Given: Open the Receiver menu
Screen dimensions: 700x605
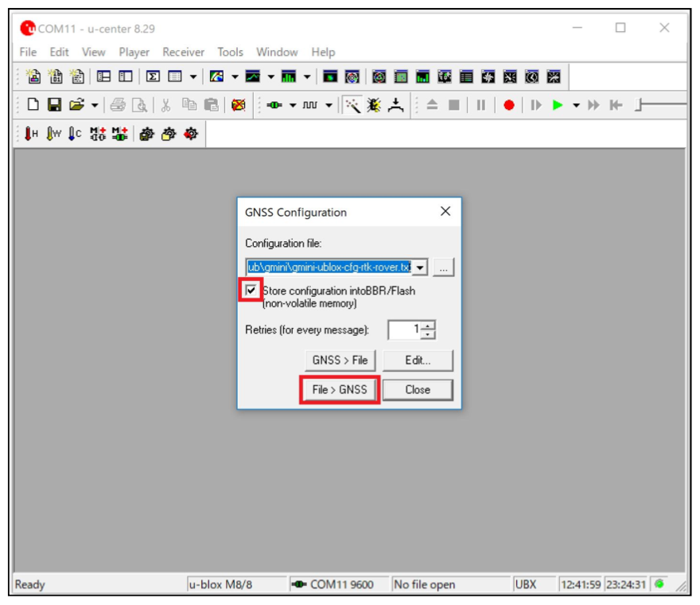Looking at the screenshot, I should [x=184, y=53].
